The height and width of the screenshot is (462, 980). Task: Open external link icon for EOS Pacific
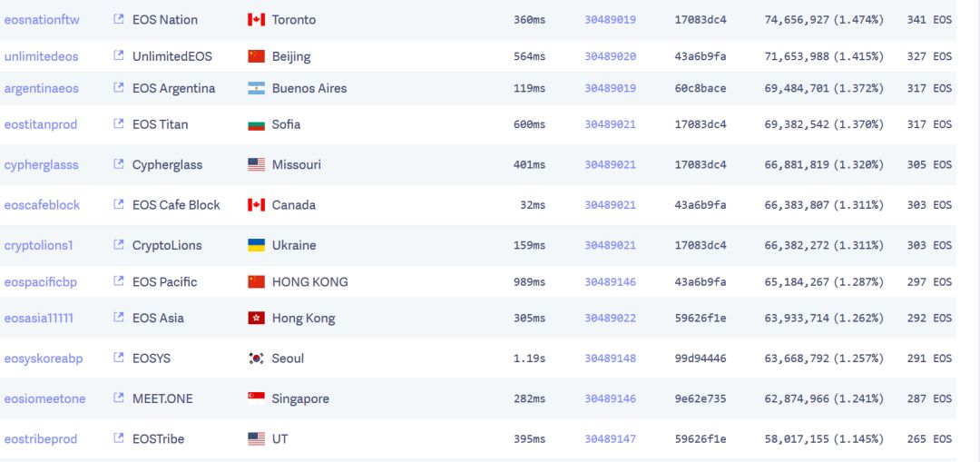click(118, 280)
